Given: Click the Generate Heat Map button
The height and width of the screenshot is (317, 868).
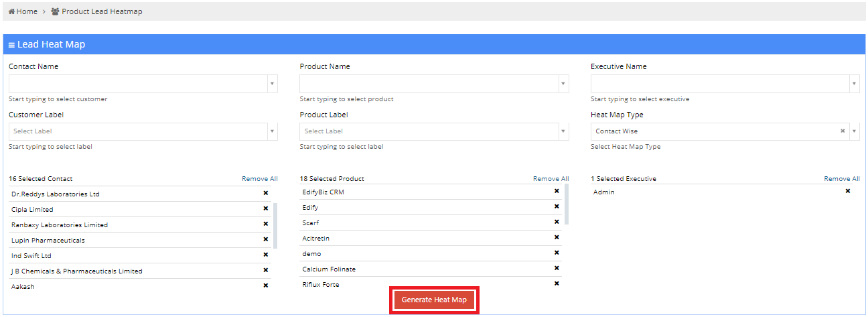Looking at the screenshot, I should click(434, 300).
